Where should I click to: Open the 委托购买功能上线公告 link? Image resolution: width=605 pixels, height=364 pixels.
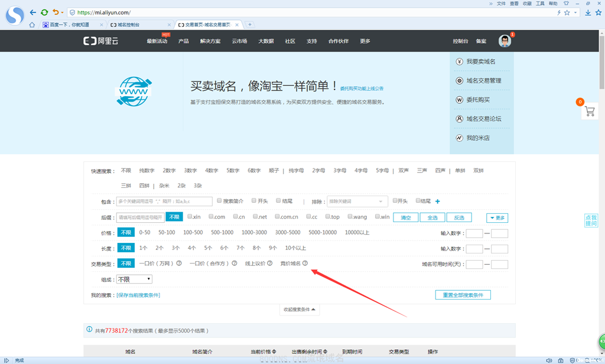(x=362, y=89)
